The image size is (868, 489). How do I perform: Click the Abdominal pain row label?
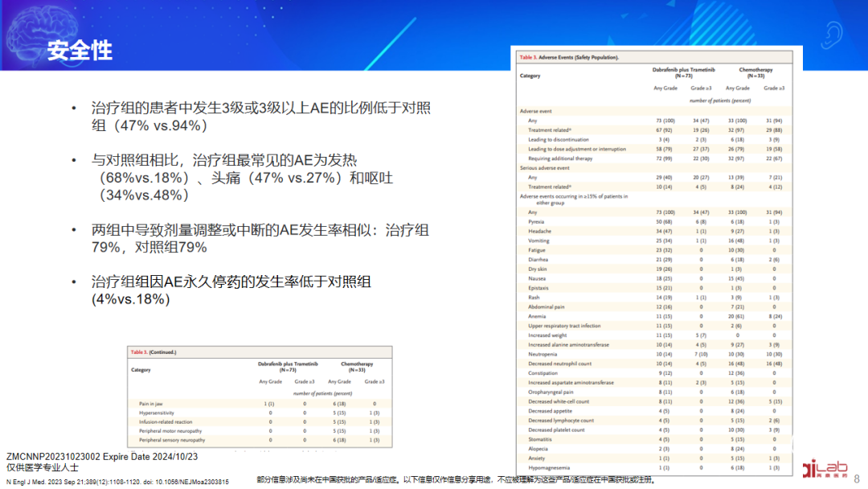(546, 306)
